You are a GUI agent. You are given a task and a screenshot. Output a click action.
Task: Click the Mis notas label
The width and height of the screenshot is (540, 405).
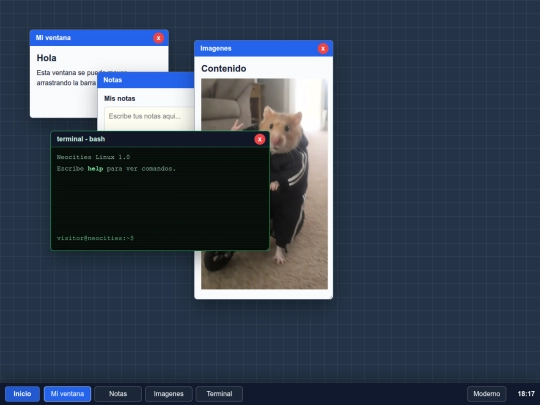120,98
